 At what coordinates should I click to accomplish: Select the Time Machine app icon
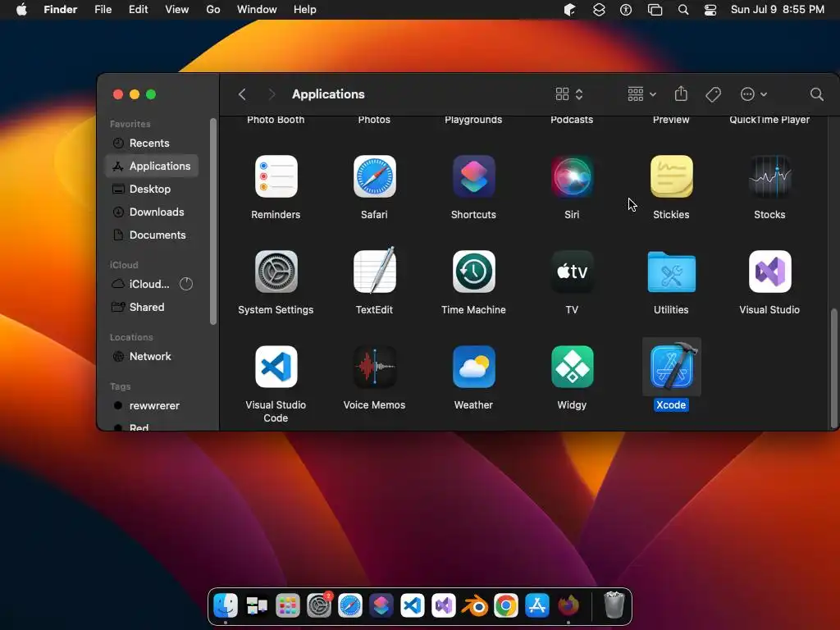(473, 272)
